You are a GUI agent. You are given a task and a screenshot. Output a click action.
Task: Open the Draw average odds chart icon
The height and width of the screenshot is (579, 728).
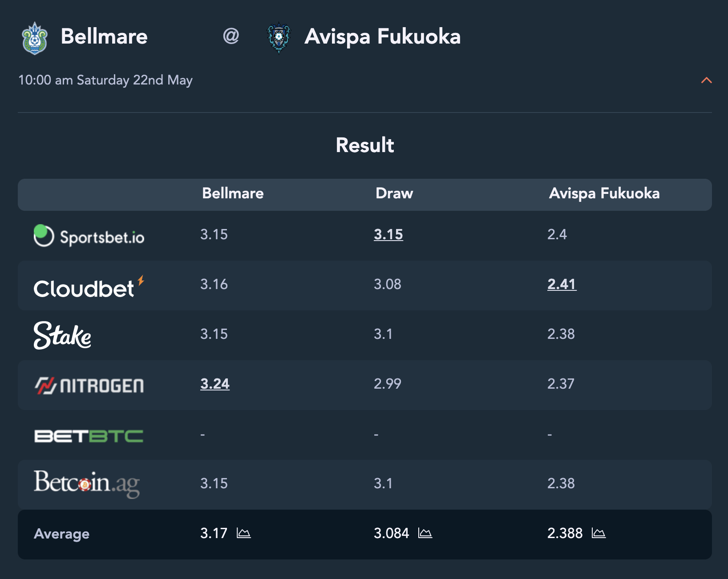pos(425,533)
